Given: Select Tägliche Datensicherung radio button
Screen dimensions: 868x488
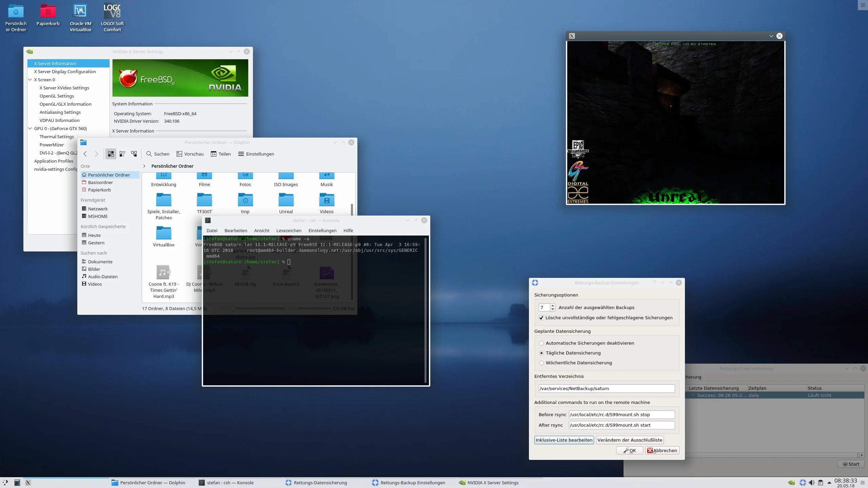Looking at the screenshot, I should click(541, 353).
